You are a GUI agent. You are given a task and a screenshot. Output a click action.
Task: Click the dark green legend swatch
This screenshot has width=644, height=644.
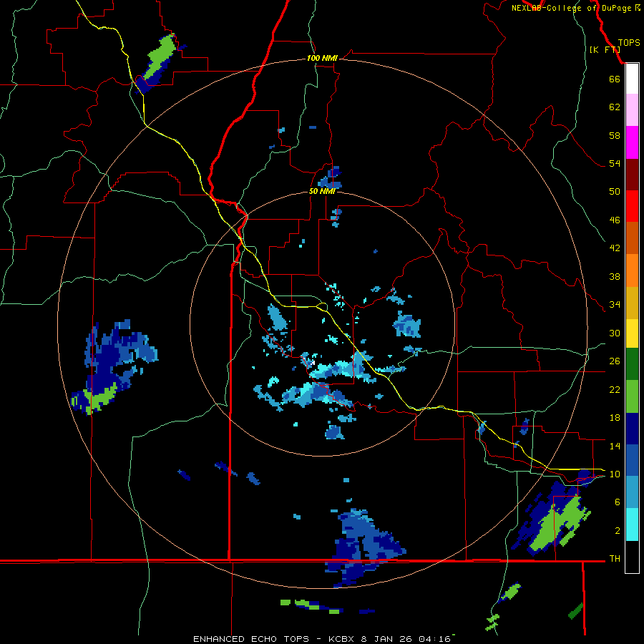click(x=632, y=364)
